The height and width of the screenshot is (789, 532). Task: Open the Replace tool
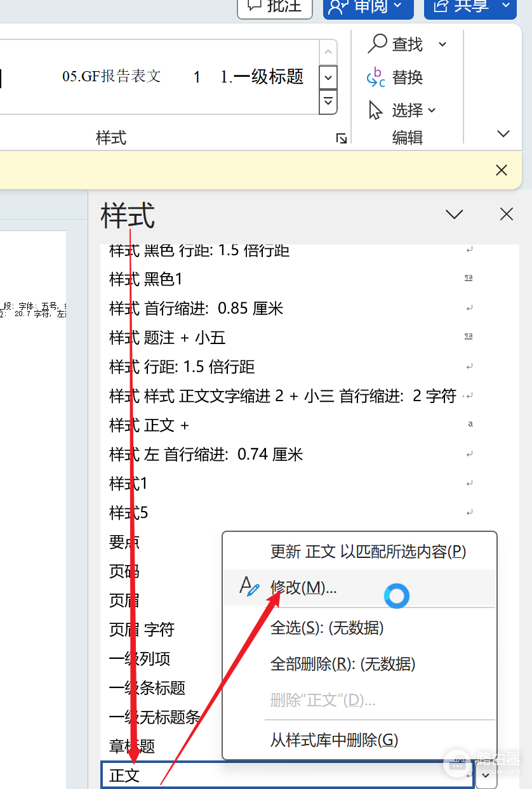point(396,77)
